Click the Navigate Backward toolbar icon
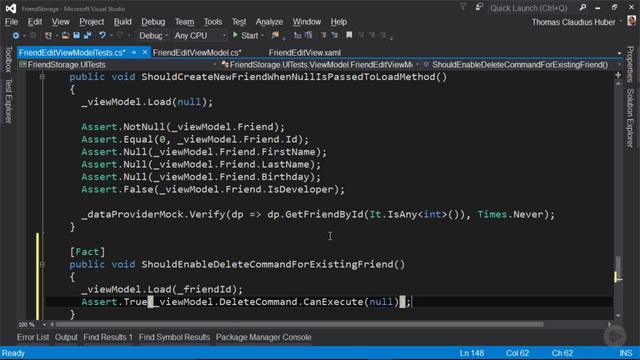Image resolution: width=640 pixels, height=360 pixels. coord(16,36)
